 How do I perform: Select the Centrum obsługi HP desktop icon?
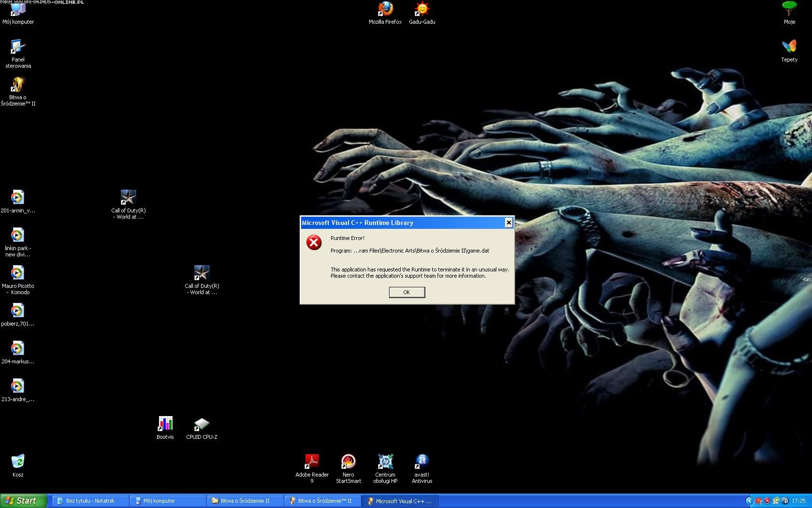tap(385, 462)
